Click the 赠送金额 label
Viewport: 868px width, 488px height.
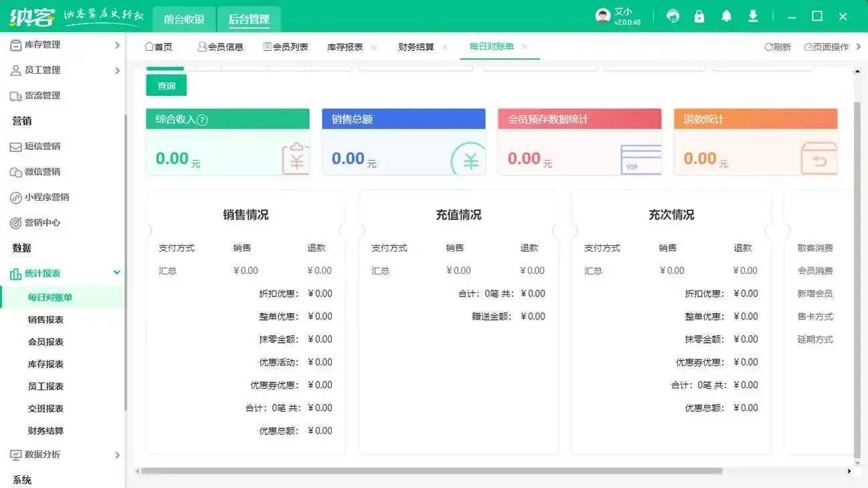(491, 317)
